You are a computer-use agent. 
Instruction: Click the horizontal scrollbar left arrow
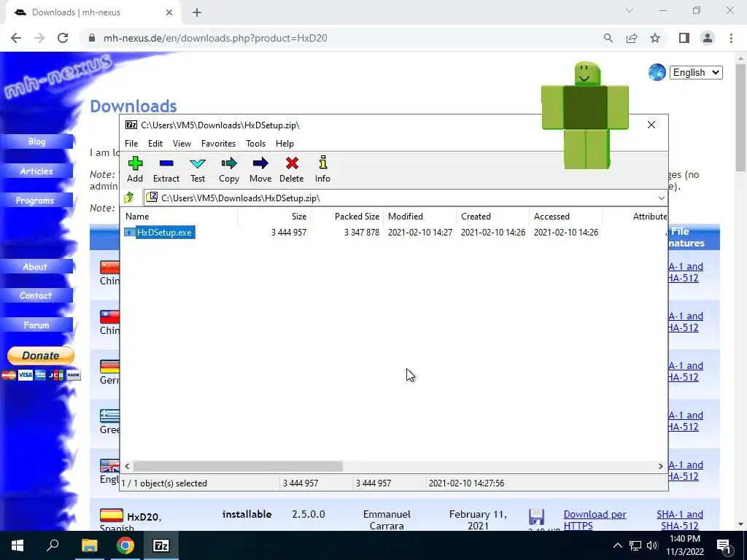[127, 466]
